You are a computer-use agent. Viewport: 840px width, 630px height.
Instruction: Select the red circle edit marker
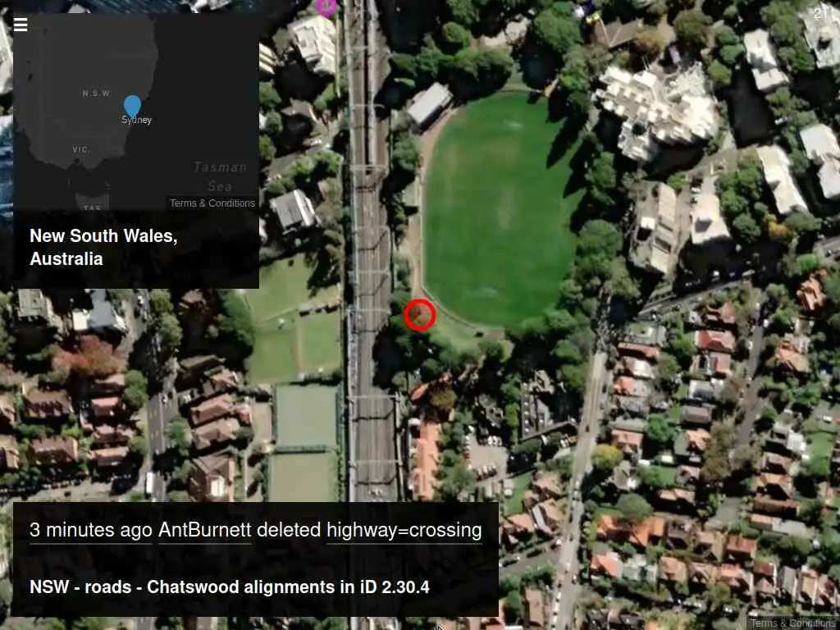click(x=420, y=315)
